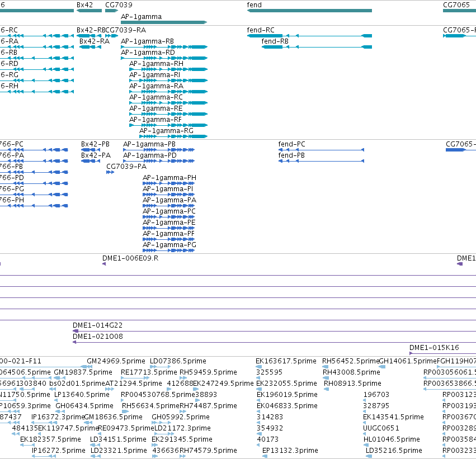Select the AP-1gamma-PA CDS label

169,200
